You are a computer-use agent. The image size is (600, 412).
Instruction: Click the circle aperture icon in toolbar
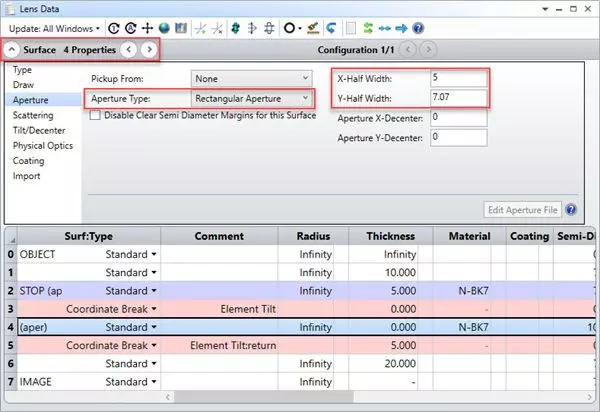[289, 28]
